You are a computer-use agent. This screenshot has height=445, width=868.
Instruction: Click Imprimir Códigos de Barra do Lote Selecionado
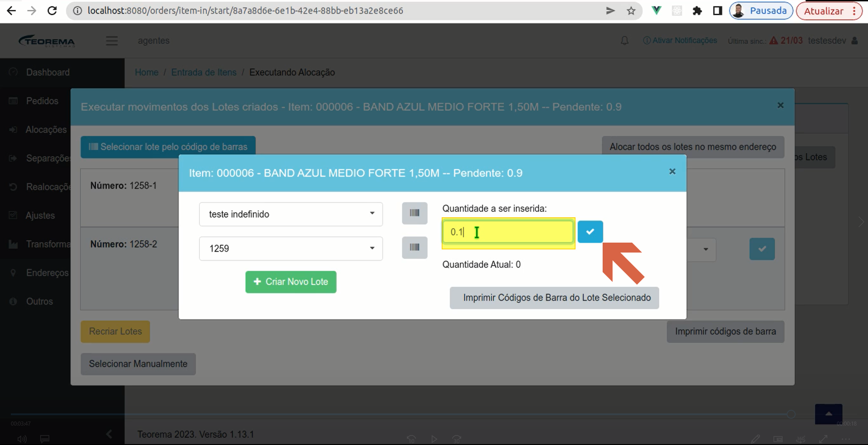point(554,298)
